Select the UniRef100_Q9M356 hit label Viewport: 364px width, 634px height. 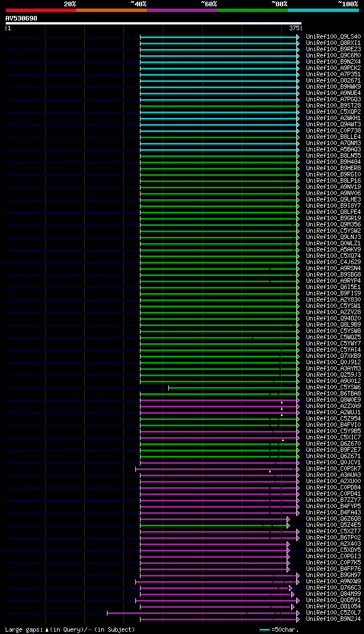(333, 225)
